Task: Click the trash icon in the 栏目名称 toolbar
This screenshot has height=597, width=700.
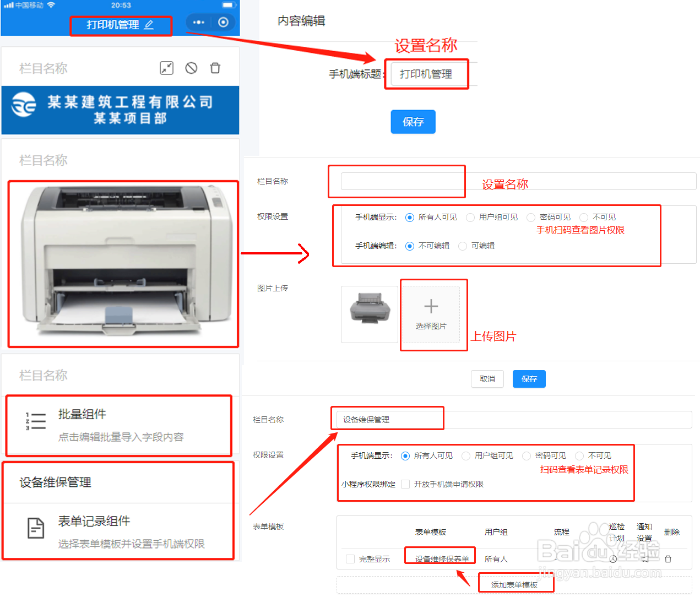Action: tap(215, 68)
